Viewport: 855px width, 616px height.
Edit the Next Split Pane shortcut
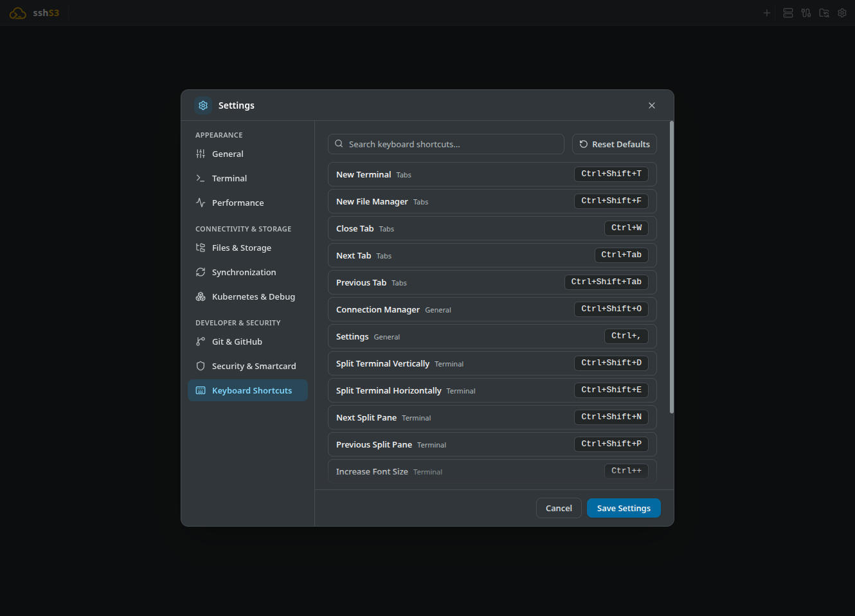[x=611, y=417]
